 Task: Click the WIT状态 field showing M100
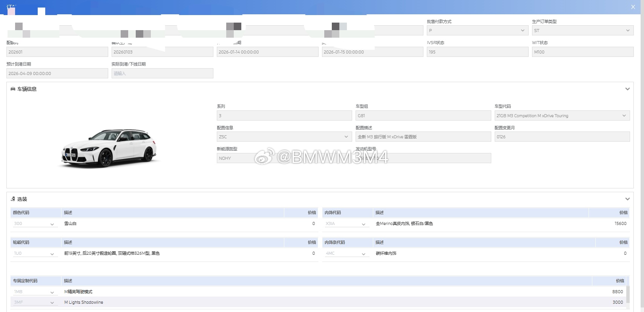[583, 52]
